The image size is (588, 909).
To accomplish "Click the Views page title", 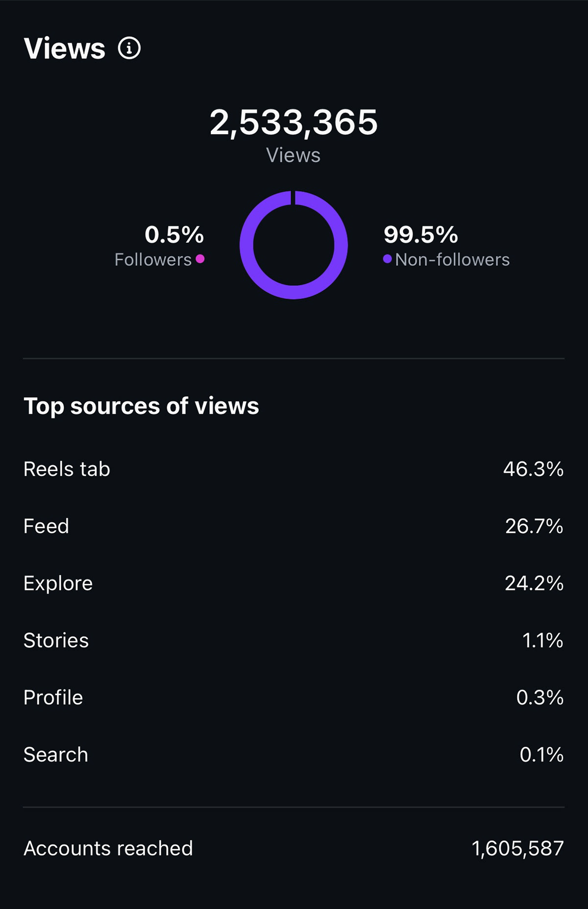I will 65,49.
